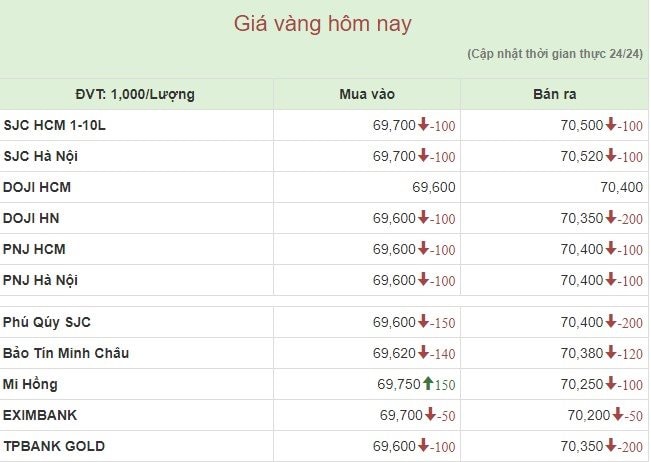Click the Bảo Tín Minh Châu row label

[x=66, y=353]
